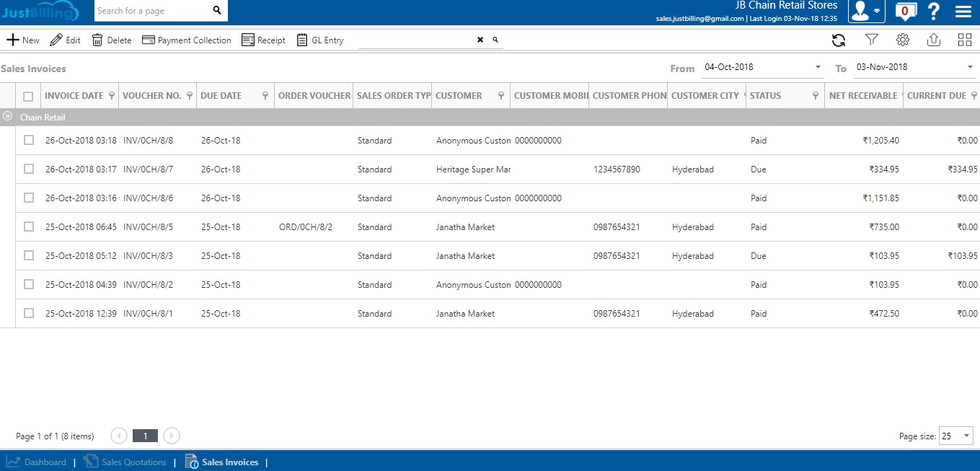Viewport: 980px width, 471px height.
Task: Open the Page size dropdown
Action: [966, 436]
